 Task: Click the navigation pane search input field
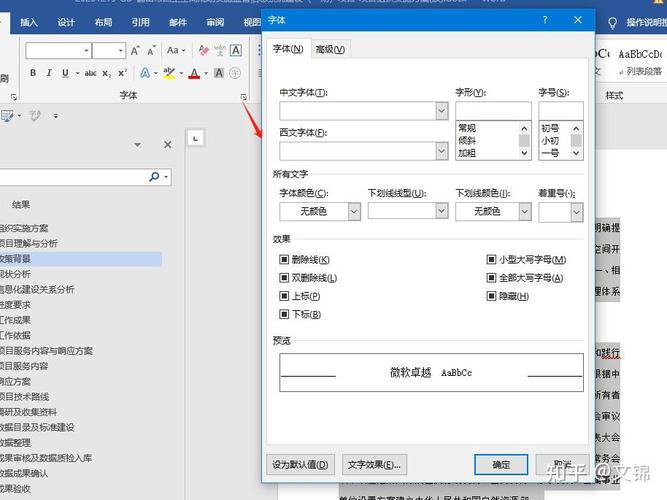pyautogui.click(x=72, y=177)
